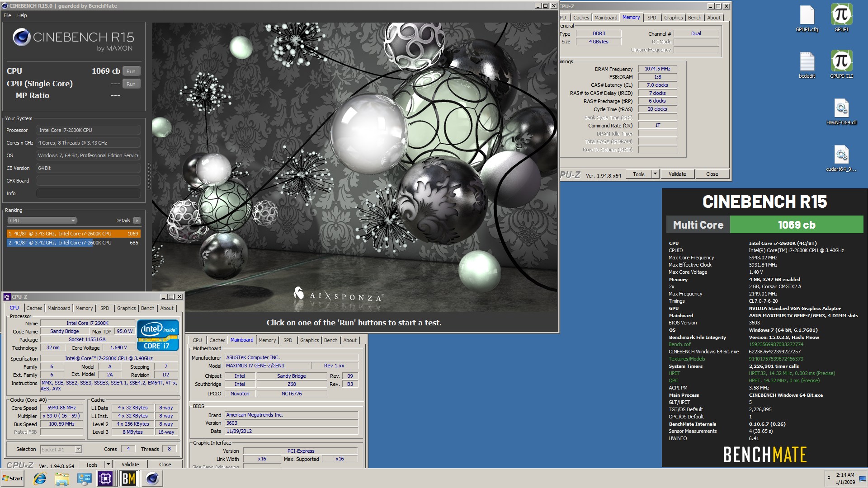
Task: Open Bench tab in bottom-left CPU-Z
Action: pos(148,308)
